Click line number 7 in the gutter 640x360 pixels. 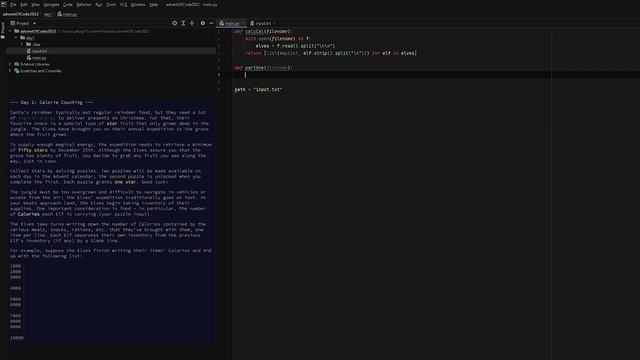coord(219,75)
